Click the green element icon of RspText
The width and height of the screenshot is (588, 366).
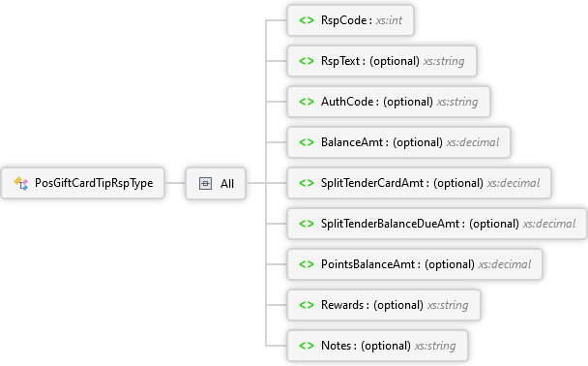click(x=307, y=61)
